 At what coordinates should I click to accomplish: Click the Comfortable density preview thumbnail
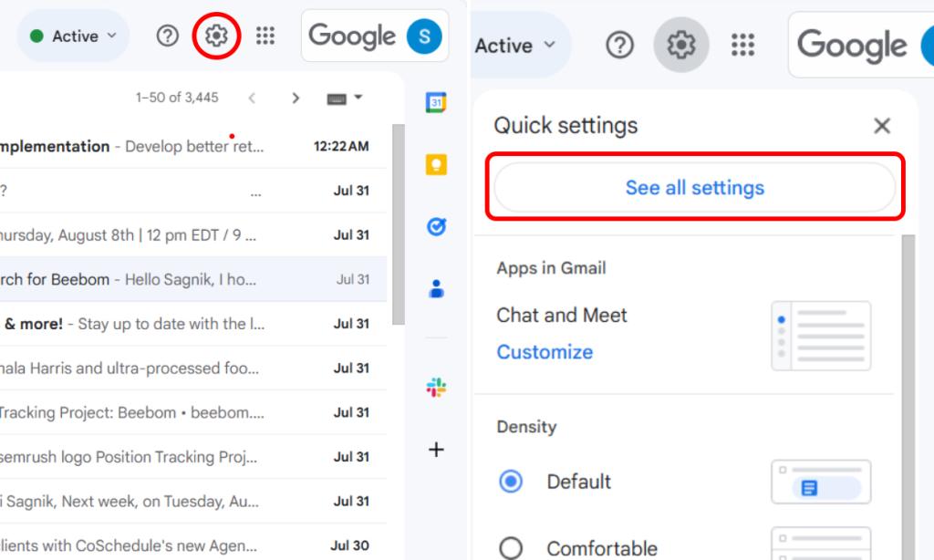(x=821, y=544)
